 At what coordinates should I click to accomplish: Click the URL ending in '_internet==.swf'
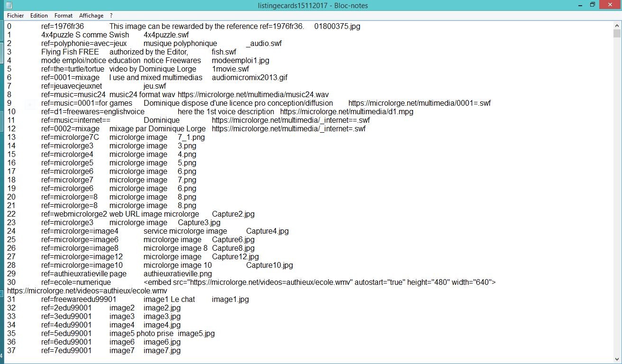coord(291,120)
